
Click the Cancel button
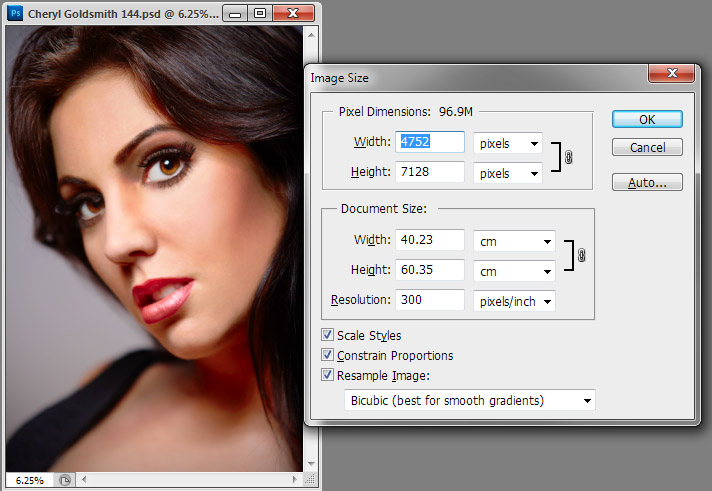click(x=647, y=147)
